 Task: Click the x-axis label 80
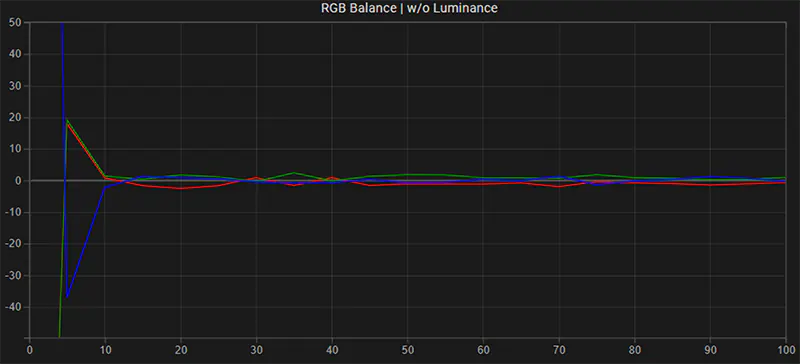[x=635, y=351]
